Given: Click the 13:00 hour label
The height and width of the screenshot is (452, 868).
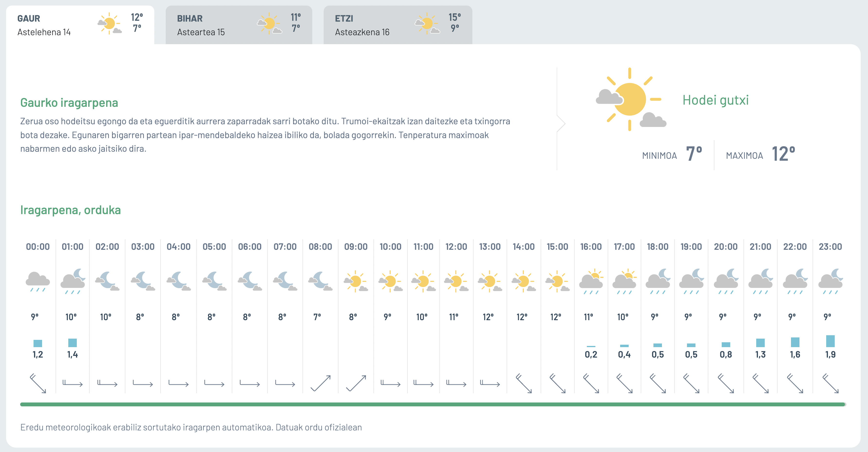Looking at the screenshot, I should click(490, 247).
